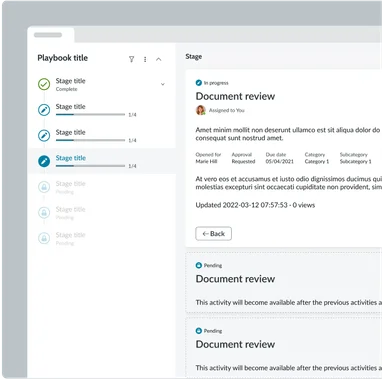Image resolution: width=382 pixels, height=379 pixels.
Task: Open the last pending Document review title
Action: point(235,344)
